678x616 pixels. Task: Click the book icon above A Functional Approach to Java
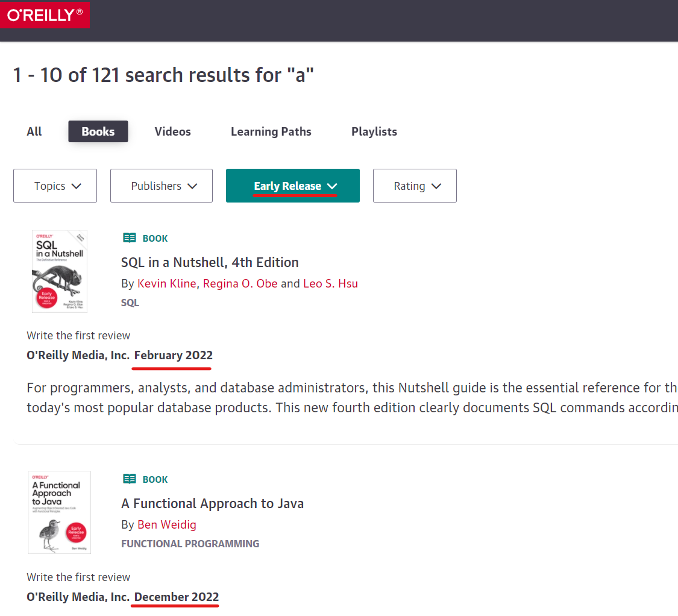[130, 479]
